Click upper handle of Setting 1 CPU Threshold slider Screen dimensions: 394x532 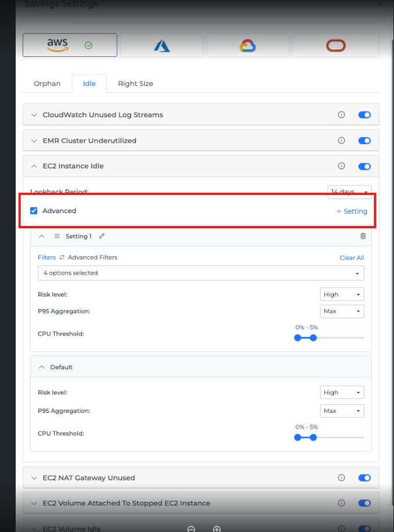point(313,337)
